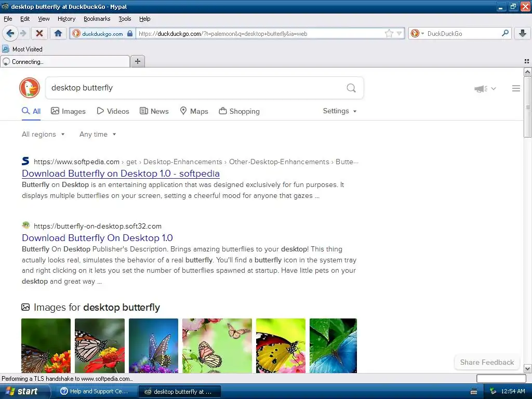Click the 12:54 AM clock
This screenshot has height=399, width=532.
pyautogui.click(x=513, y=392)
